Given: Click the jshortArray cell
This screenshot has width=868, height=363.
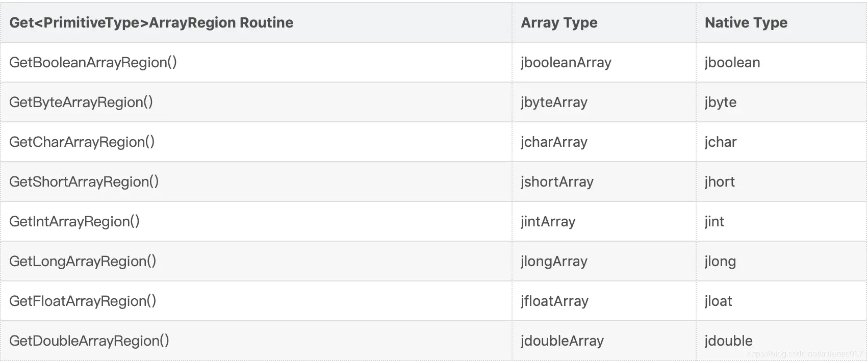Looking at the screenshot, I should [x=557, y=181].
